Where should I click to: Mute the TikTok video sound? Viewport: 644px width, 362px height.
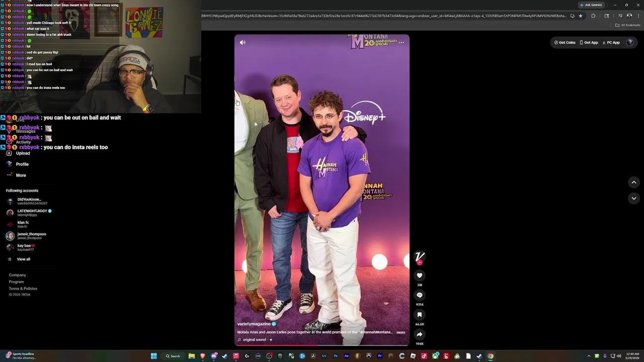(x=243, y=43)
